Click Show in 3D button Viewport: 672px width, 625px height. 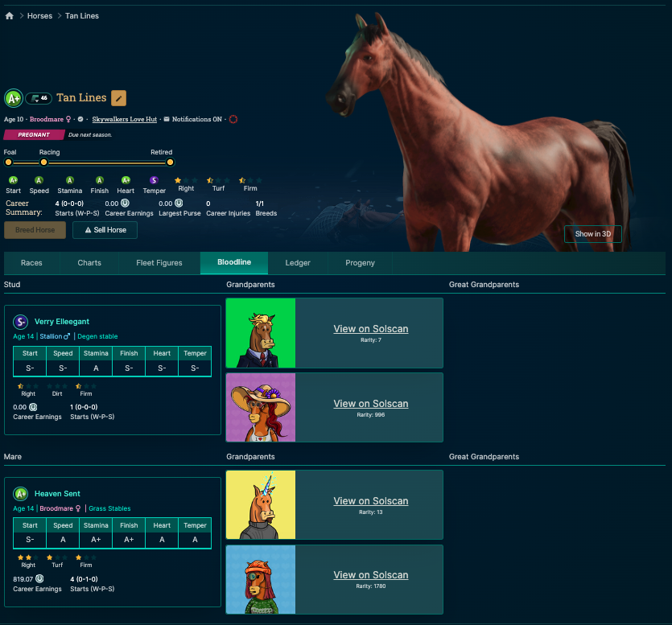[592, 234]
